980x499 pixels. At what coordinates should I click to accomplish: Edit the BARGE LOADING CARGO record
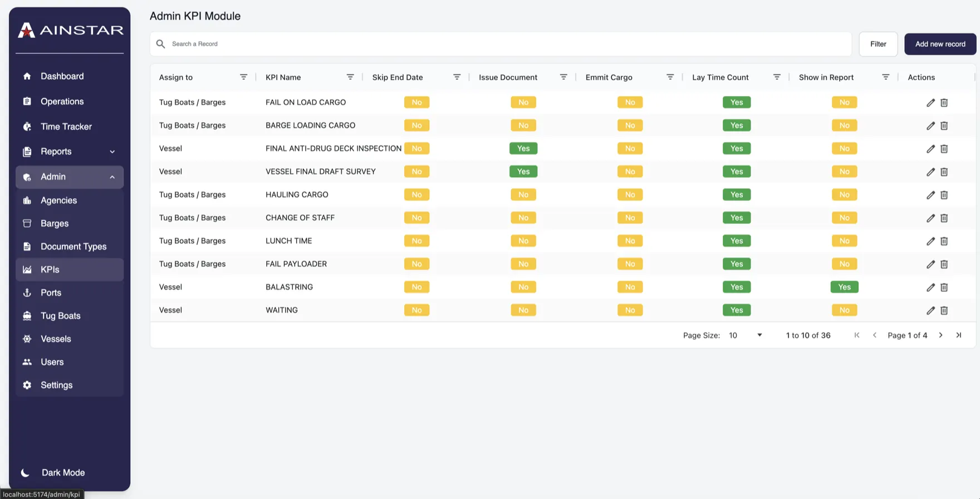pos(930,126)
